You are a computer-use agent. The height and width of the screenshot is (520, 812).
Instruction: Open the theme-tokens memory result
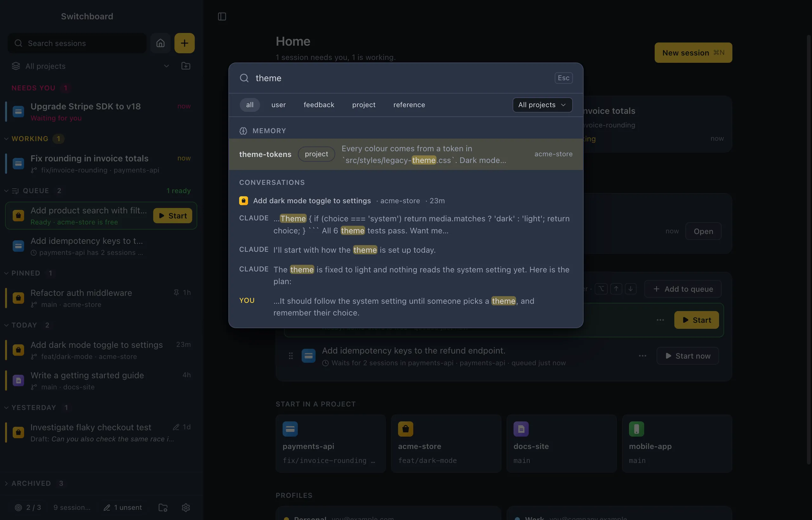pos(406,154)
